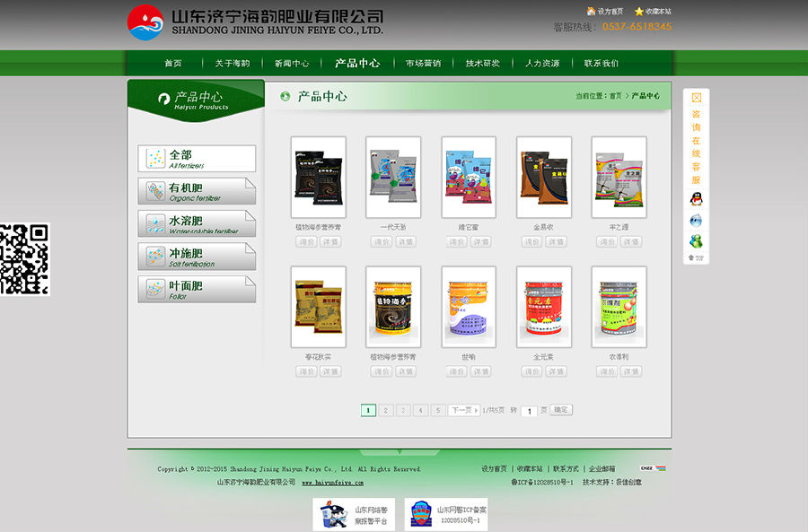808x532 pixels.
Task: Click 详情 under 一代天骄
Action: 406,241
